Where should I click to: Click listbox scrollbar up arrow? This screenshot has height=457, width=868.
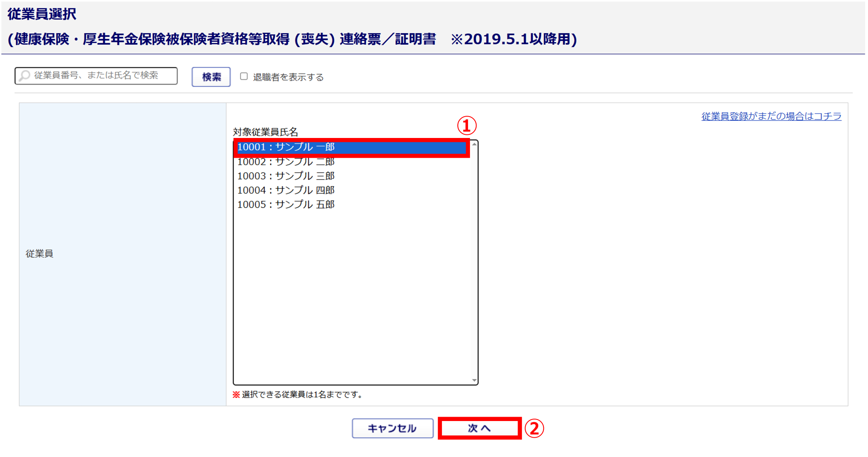point(474,144)
